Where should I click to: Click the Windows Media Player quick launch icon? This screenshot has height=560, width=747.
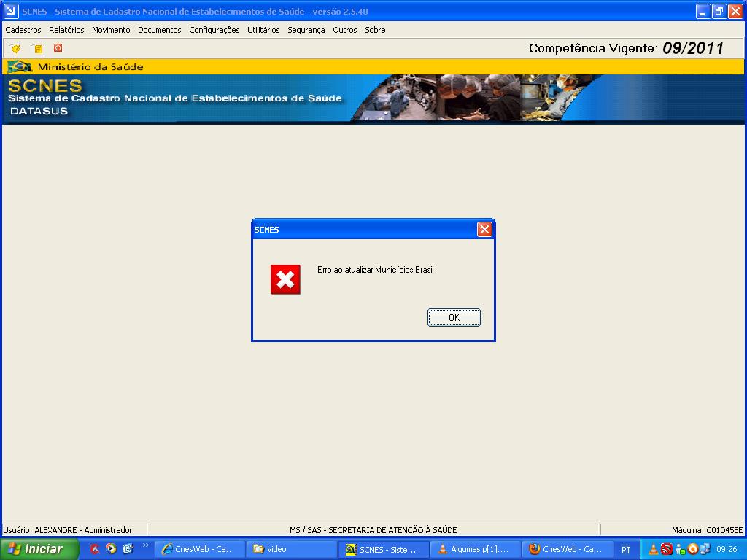pyautogui.click(x=111, y=549)
